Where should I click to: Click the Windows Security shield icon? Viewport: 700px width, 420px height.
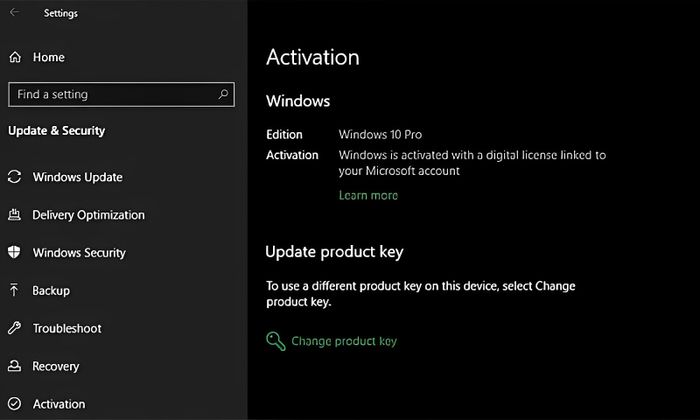click(14, 252)
